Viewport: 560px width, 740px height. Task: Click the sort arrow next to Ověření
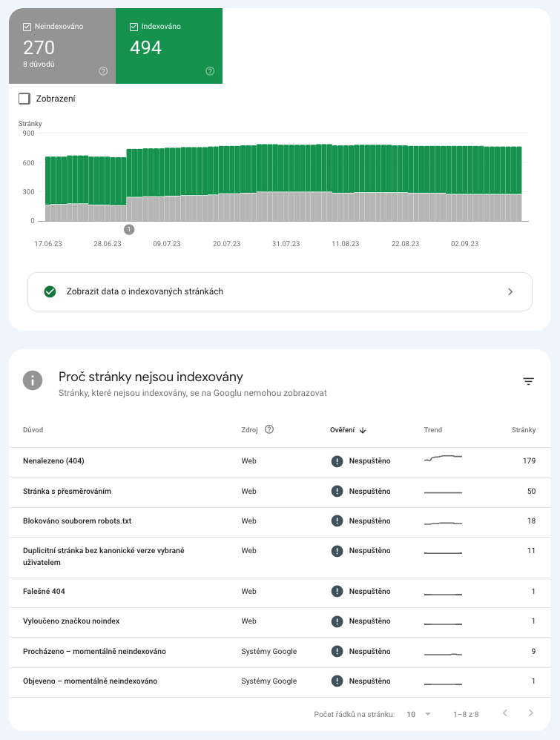pyautogui.click(x=363, y=430)
